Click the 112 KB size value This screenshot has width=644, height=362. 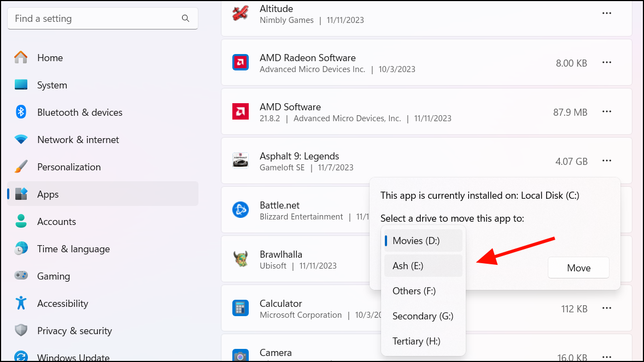click(574, 309)
